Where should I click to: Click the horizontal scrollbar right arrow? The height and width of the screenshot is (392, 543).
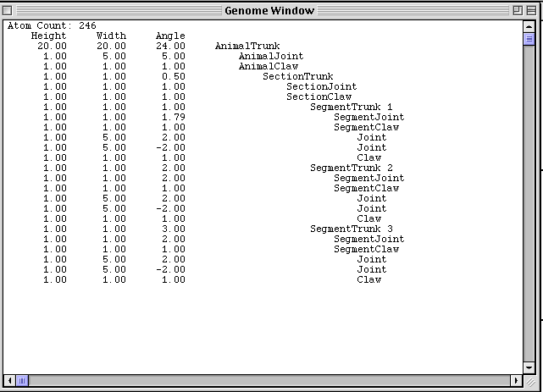point(517,381)
